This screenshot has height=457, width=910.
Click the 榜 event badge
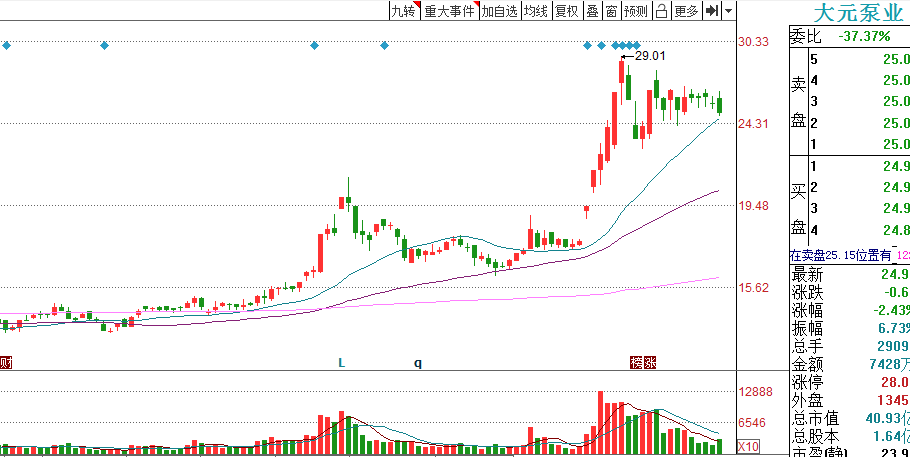click(637, 363)
